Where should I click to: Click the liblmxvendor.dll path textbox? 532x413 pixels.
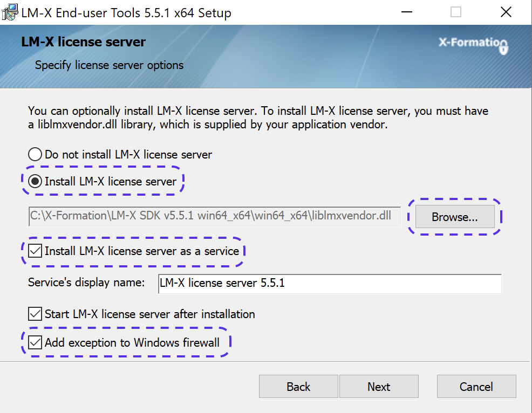[x=214, y=216]
